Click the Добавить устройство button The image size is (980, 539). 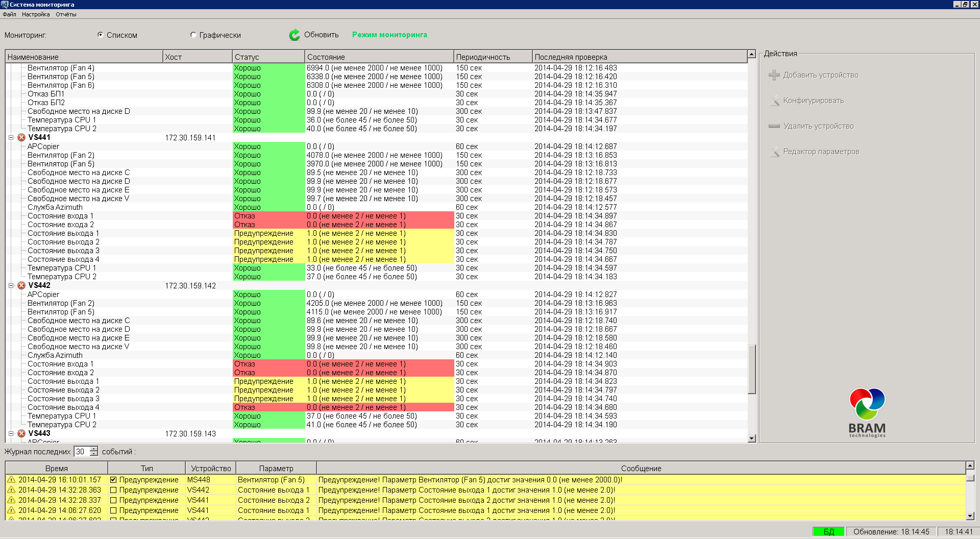click(x=814, y=75)
